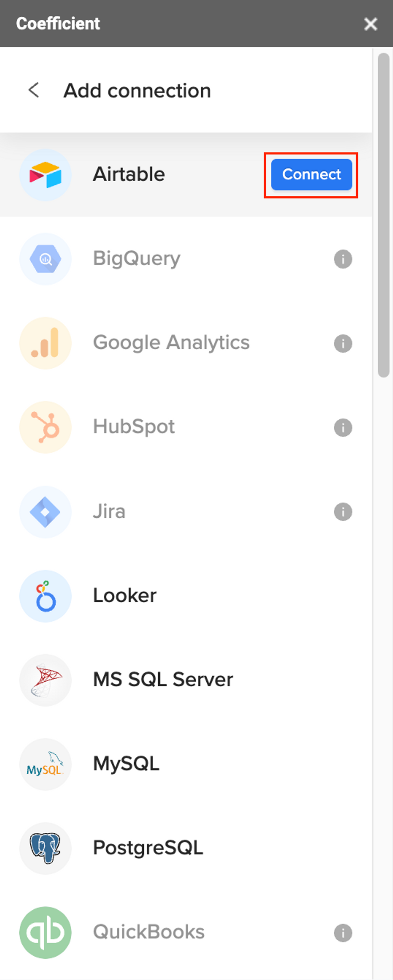Click the Looker logo icon
This screenshot has width=393, height=980.
(45, 596)
